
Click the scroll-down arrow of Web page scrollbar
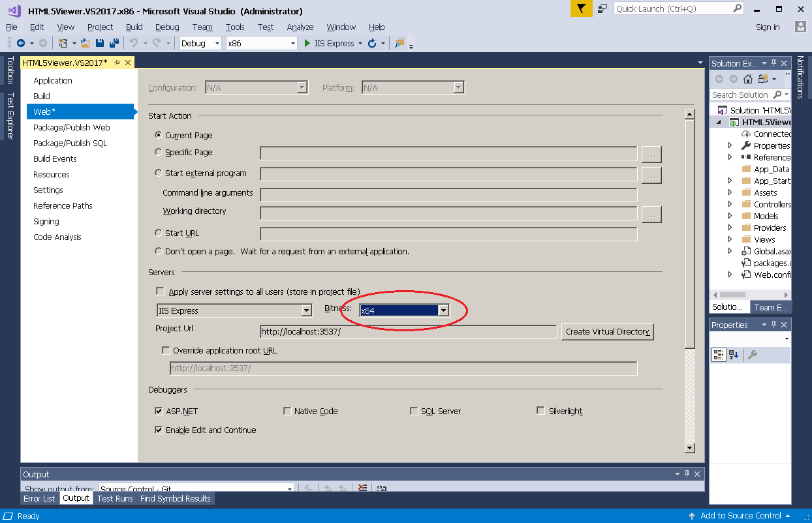pyautogui.click(x=690, y=447)
